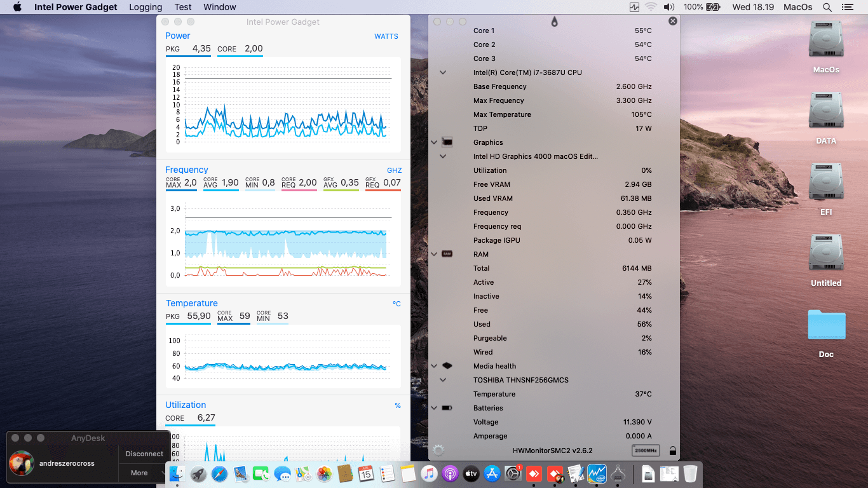Open Messages from the Dock
Viewport: 868px width, 488px height.
coord(282,473)
